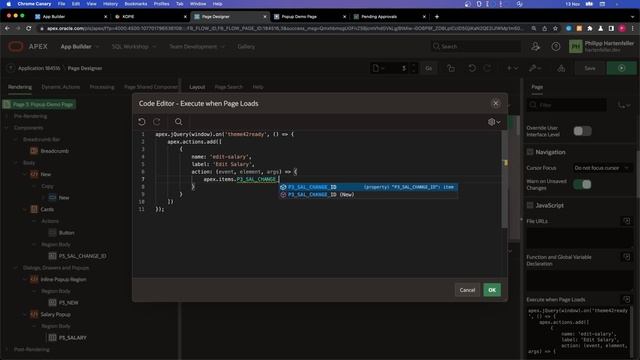Save the page with the Save button
Image resolution: width=640 pixels, height=360 pixels.
pyautogui.click(x=589, y=68)
